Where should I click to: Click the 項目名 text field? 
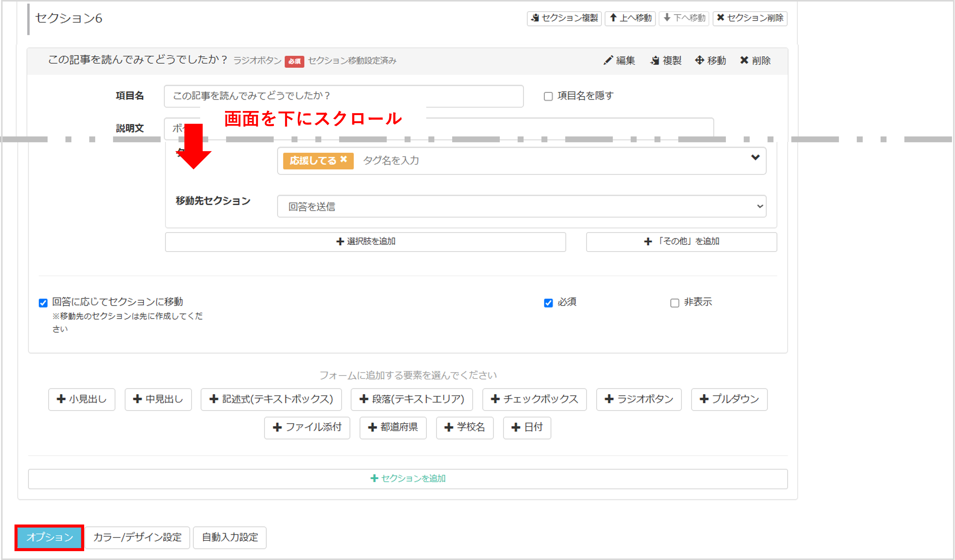coord(344,96)
